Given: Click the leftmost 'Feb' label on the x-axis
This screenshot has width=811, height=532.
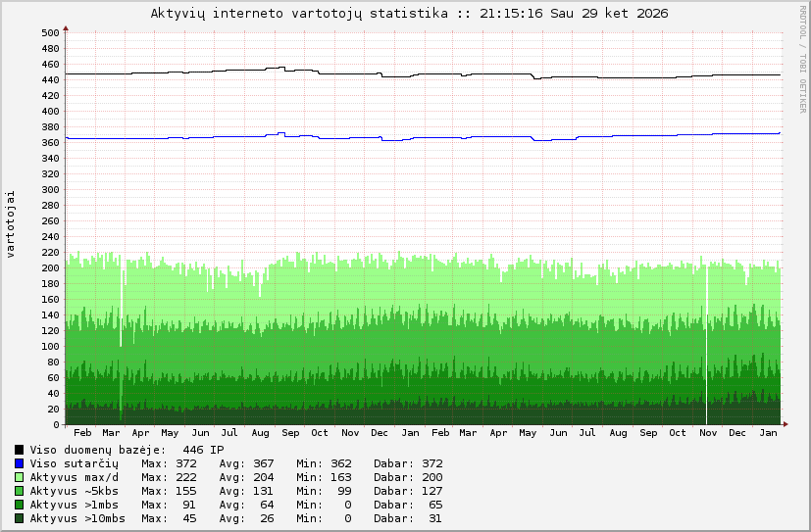Looking at the screenshot, I should pyautogui.click(x=82, y=433).
